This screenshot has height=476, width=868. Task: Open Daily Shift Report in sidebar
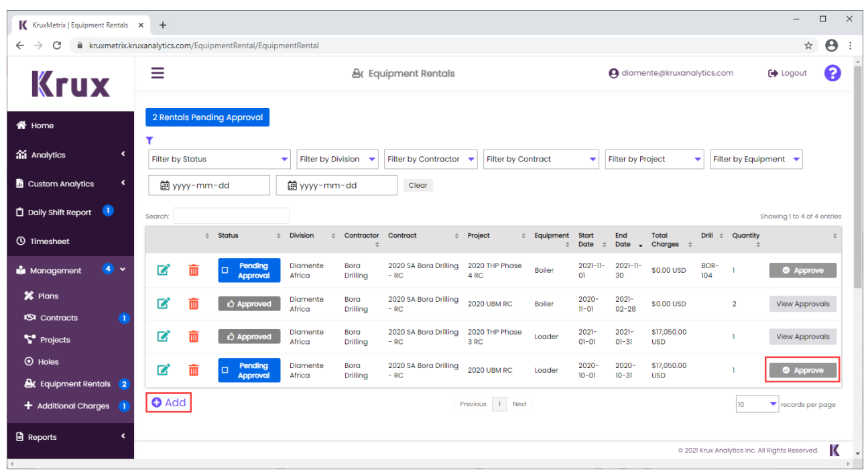pos(60,212)
